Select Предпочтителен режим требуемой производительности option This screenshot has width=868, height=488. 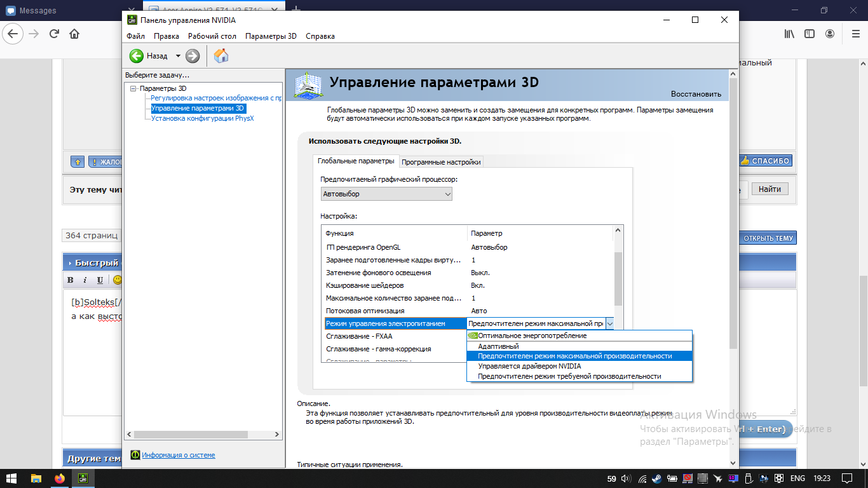(x=580, y=376)
